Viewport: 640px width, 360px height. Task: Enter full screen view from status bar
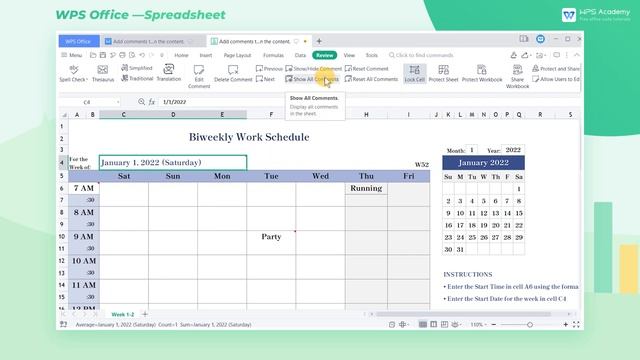576,324
